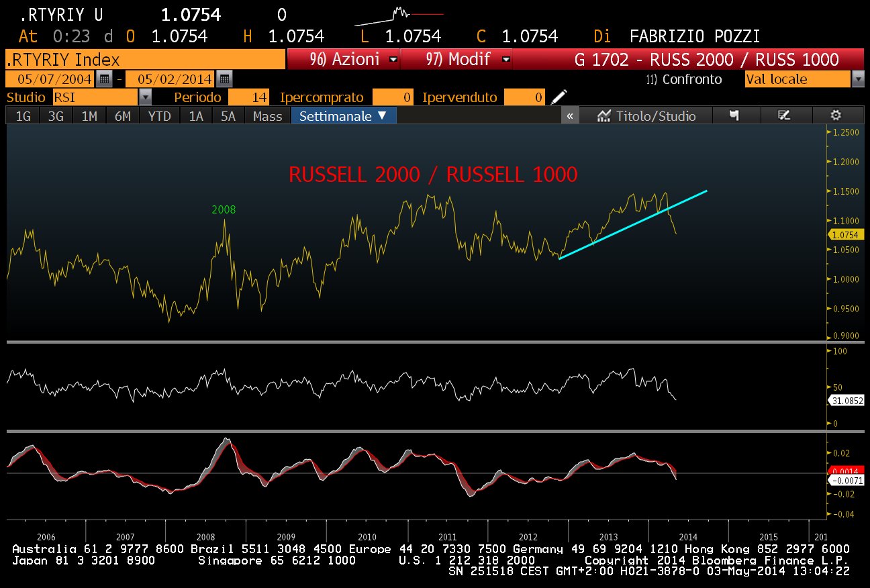
Task: Open chart settings gear icon
Action: [836, 115]
